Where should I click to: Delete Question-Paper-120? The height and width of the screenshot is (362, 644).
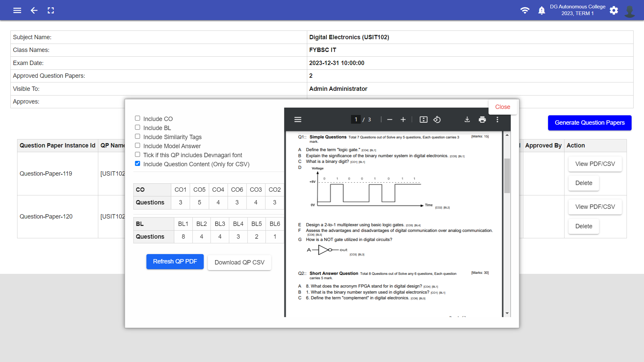click(x=584, y=226)
